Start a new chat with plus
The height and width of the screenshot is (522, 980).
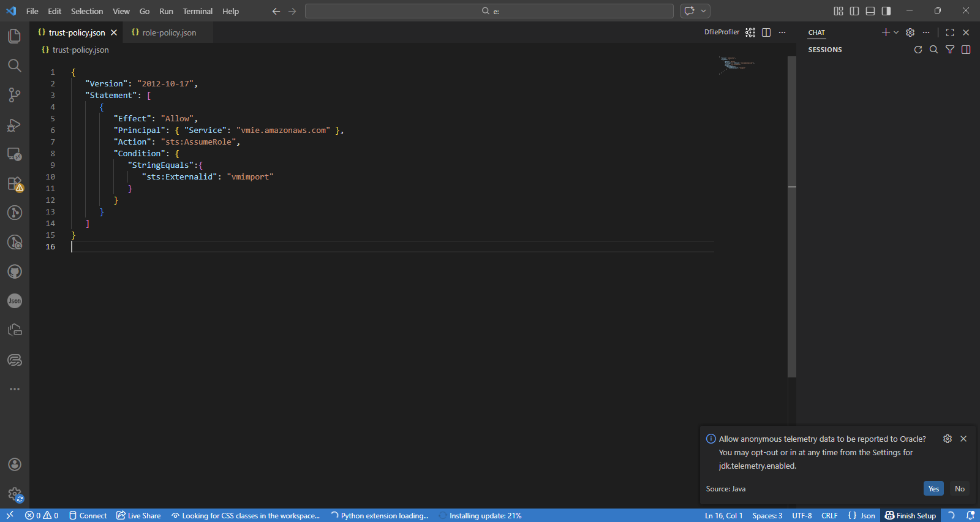tap(886, 32)
